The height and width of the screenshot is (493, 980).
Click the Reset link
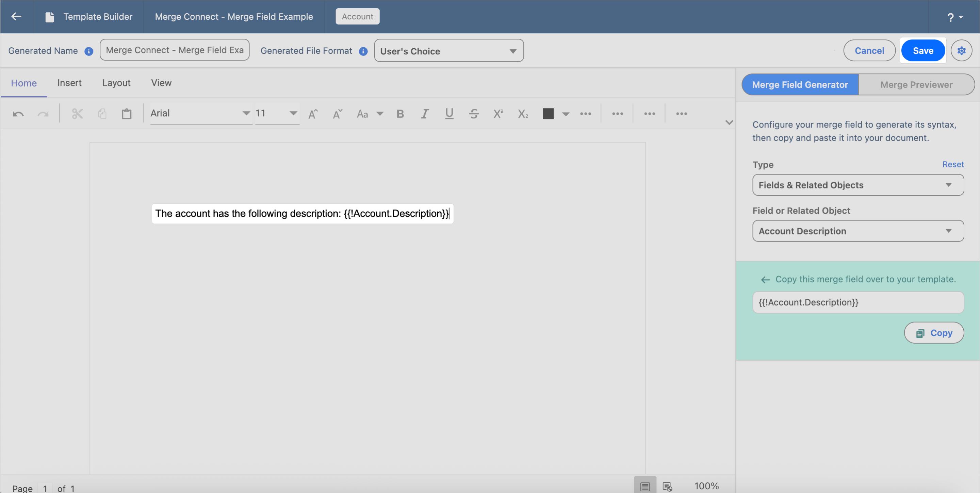click(953, 164)
